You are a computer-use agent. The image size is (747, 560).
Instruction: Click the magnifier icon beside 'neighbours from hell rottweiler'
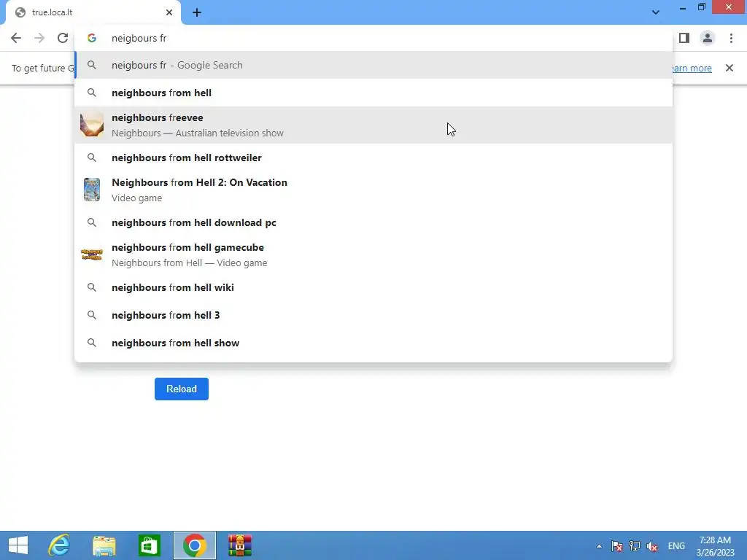[92, 157]
